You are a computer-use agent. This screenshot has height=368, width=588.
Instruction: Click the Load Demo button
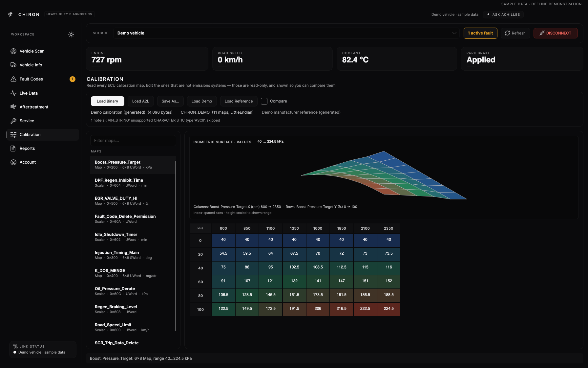pyautogui.click(x=202, y=101)
